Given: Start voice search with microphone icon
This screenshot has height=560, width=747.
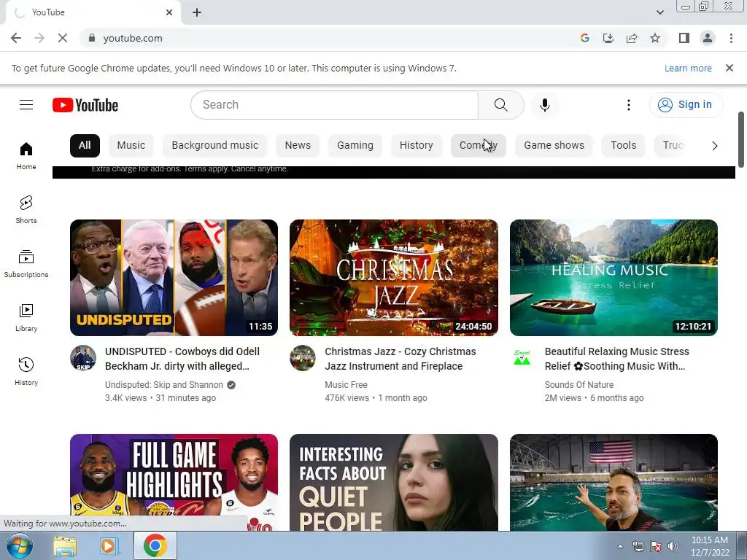Looking at the screenshot, I should 544,105.
